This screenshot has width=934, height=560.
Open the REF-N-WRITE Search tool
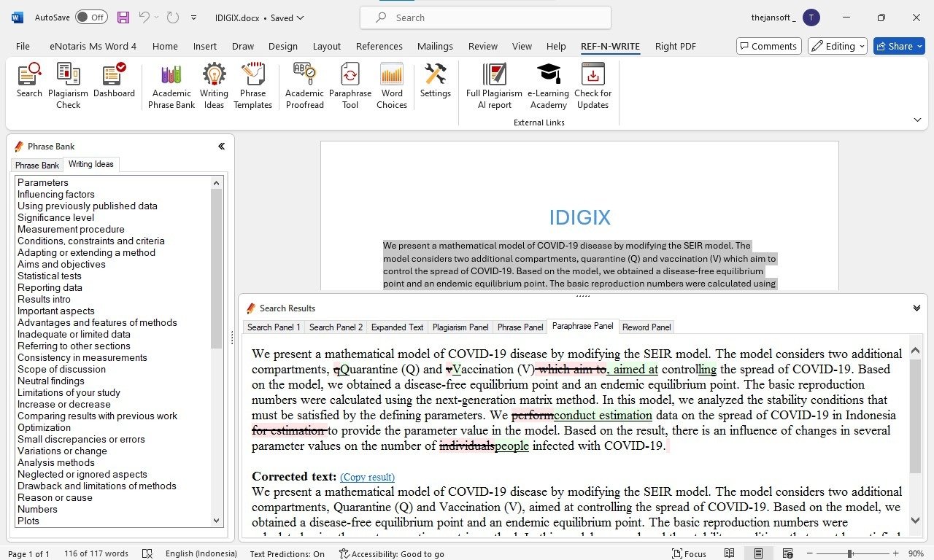29,80
